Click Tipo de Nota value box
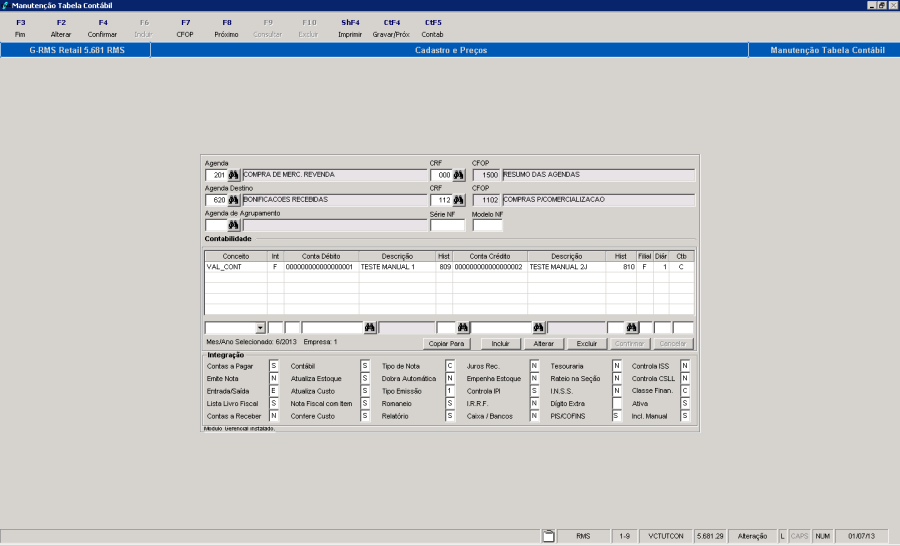 click(x=450, y=366)
